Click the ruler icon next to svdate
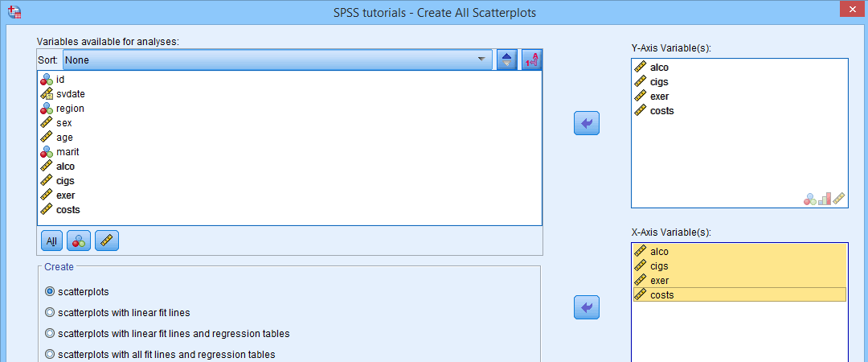 click(47, 93)
